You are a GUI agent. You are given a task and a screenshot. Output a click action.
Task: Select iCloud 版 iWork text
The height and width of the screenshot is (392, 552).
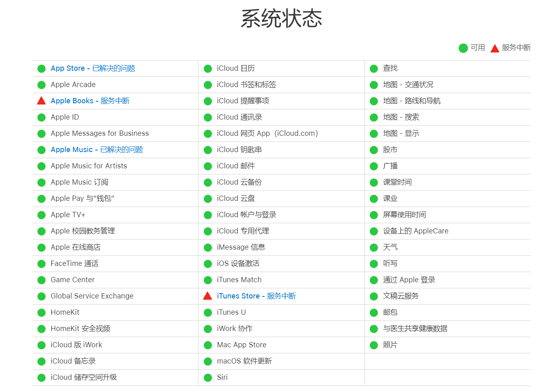[x=76, y=345]
